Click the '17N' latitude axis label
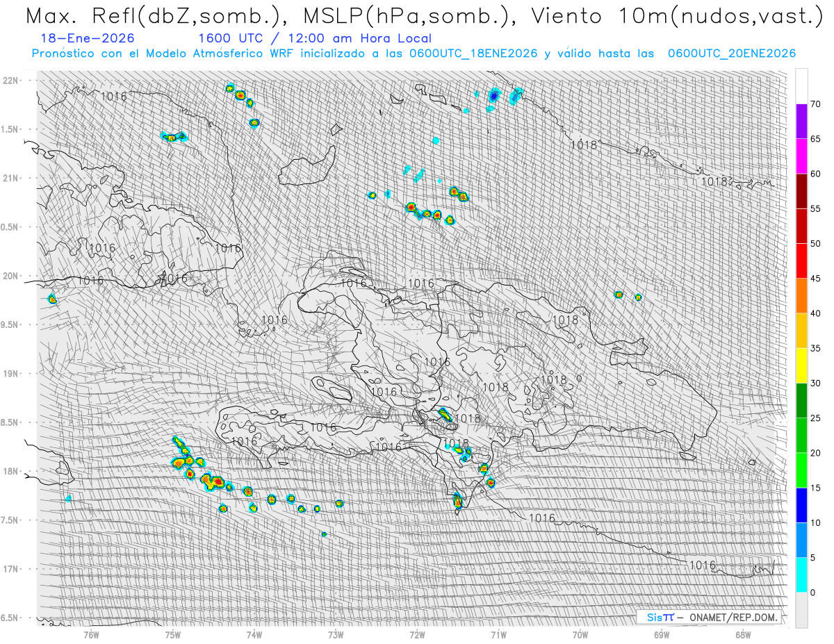 click(x=10, y=569)
